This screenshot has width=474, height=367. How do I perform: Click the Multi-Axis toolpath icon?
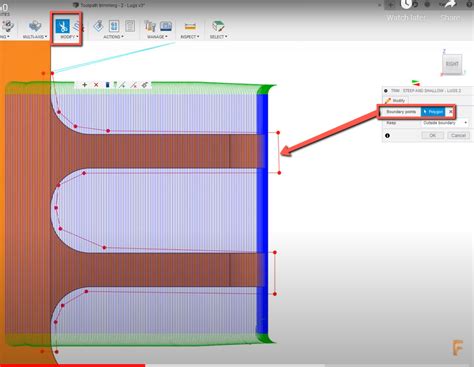tap(35, 26)
